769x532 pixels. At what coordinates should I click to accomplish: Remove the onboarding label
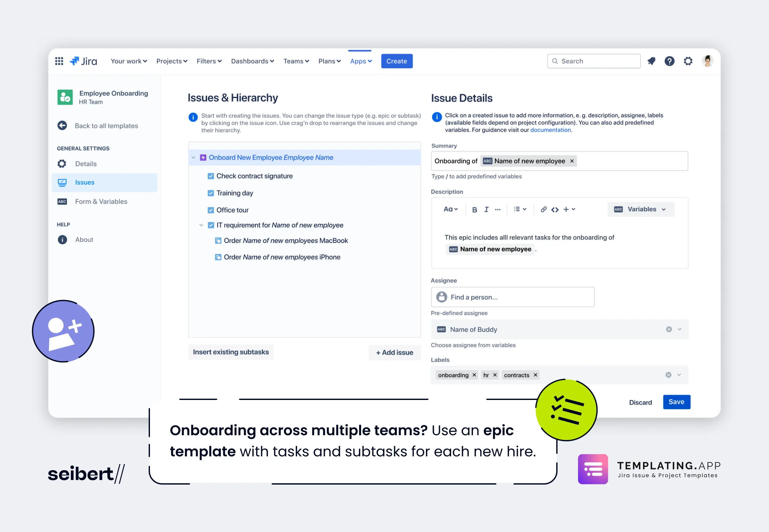[x=474, y=375]
